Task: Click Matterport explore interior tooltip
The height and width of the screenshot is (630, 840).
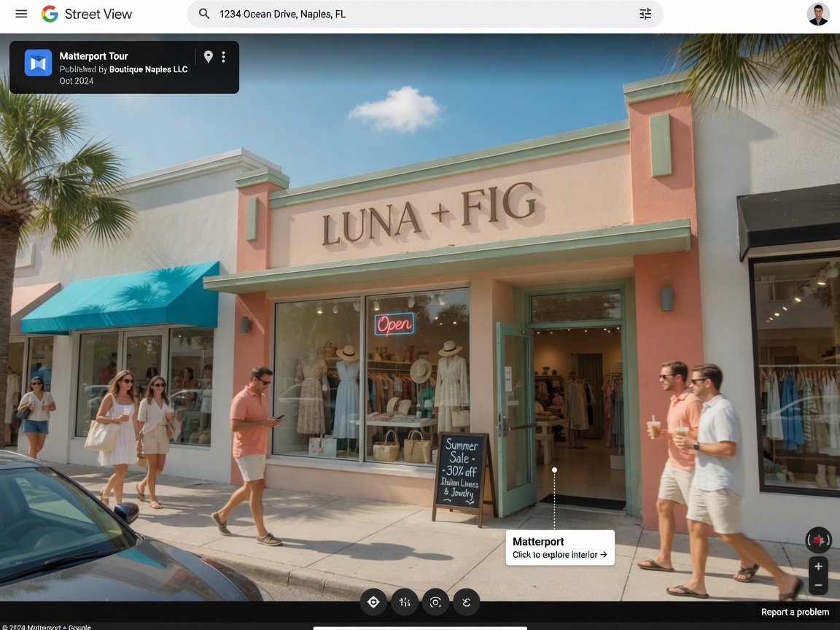Action: coord(560,548)
